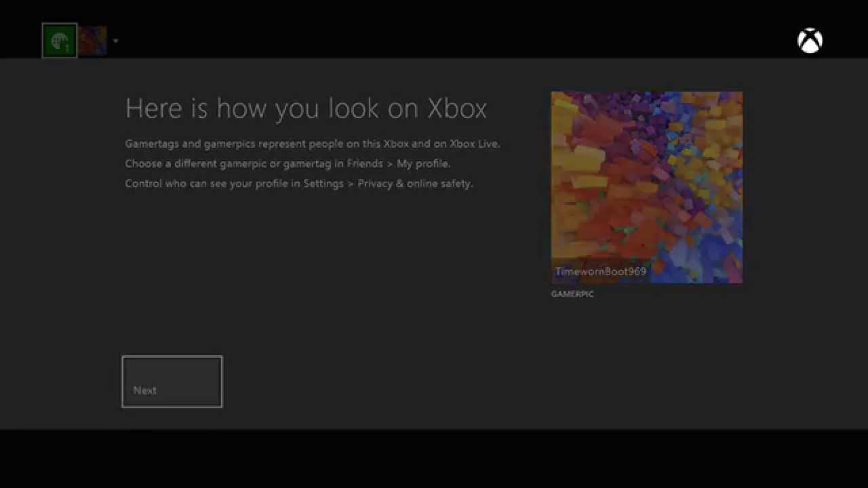This screenshot has height=488, width=868.
Task: Click the Next button
Action: coord(172,382)
